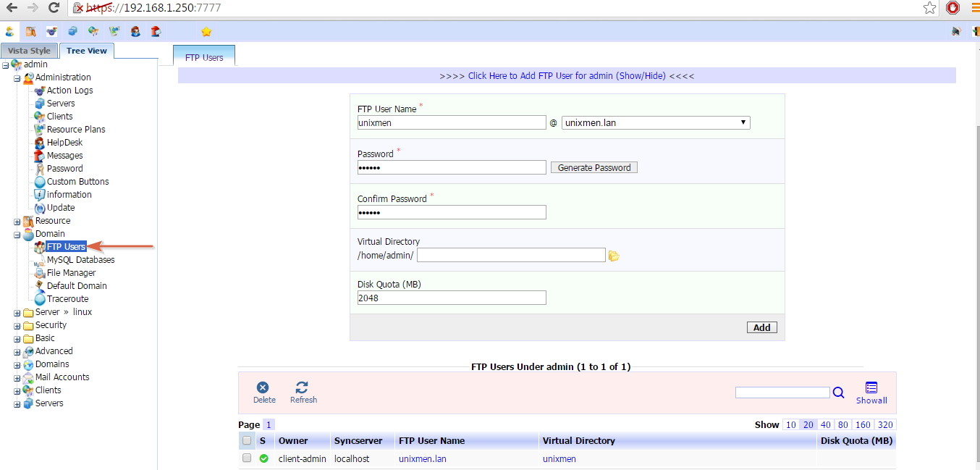Click the Showall list icon
The image size is (980, 470).
point(871,393)
